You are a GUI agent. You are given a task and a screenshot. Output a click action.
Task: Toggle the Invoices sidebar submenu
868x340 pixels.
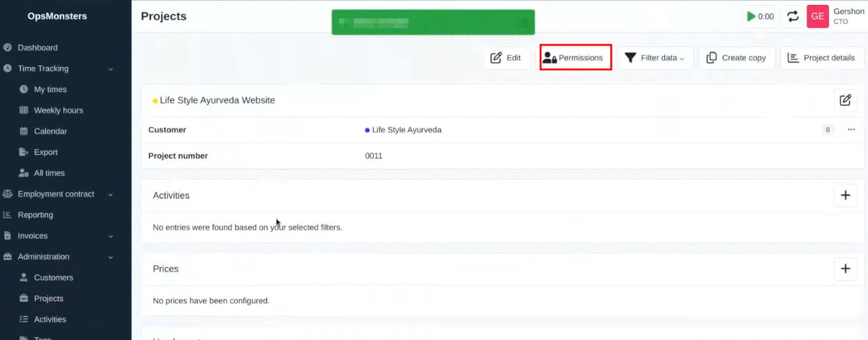pyautogui.click(x=111, y=236)
